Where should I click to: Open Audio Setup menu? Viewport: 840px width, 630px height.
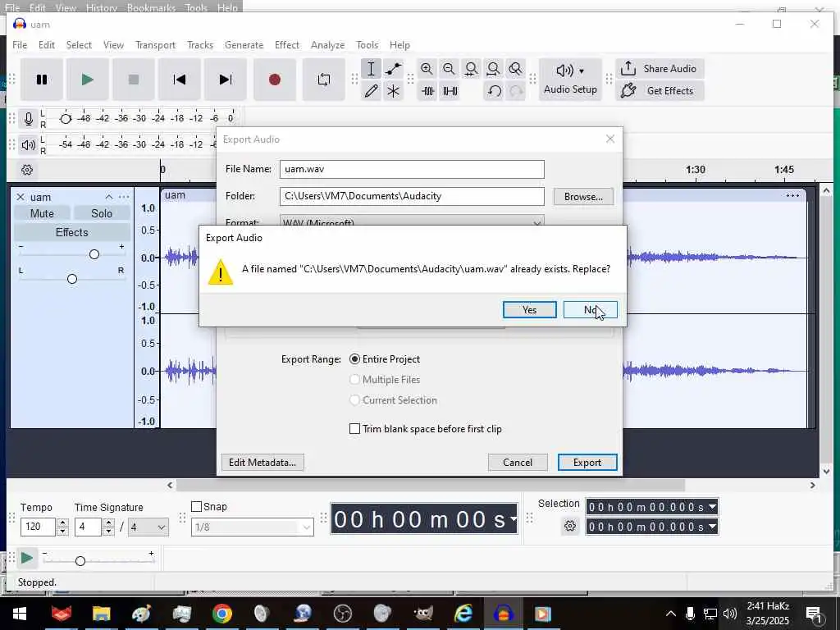point(571,80)
